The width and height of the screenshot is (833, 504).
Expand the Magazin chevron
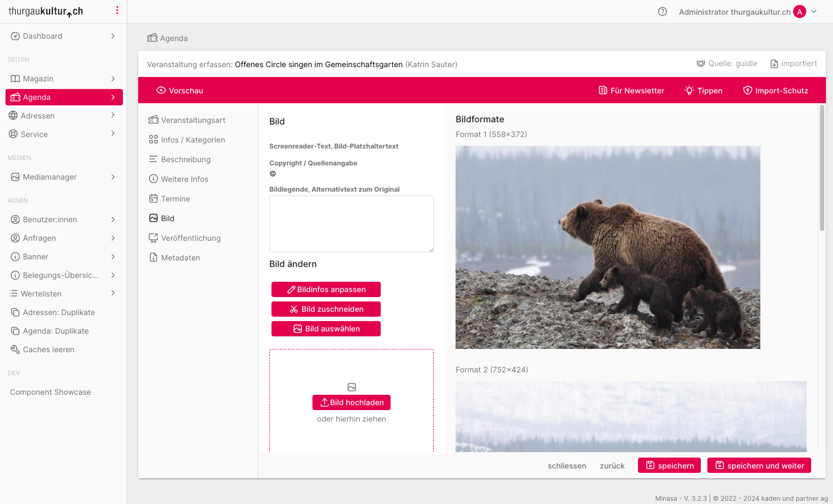click(113, 79)
